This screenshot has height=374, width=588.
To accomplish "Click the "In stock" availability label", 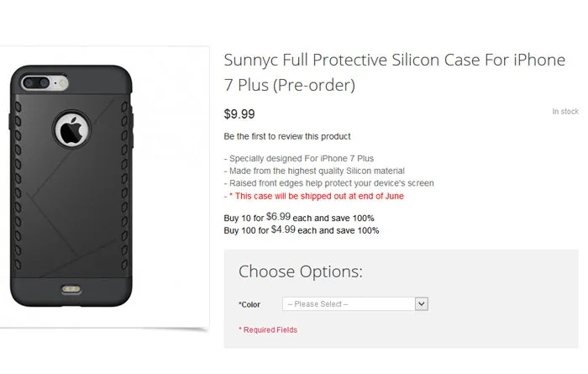I will point(564,112).
